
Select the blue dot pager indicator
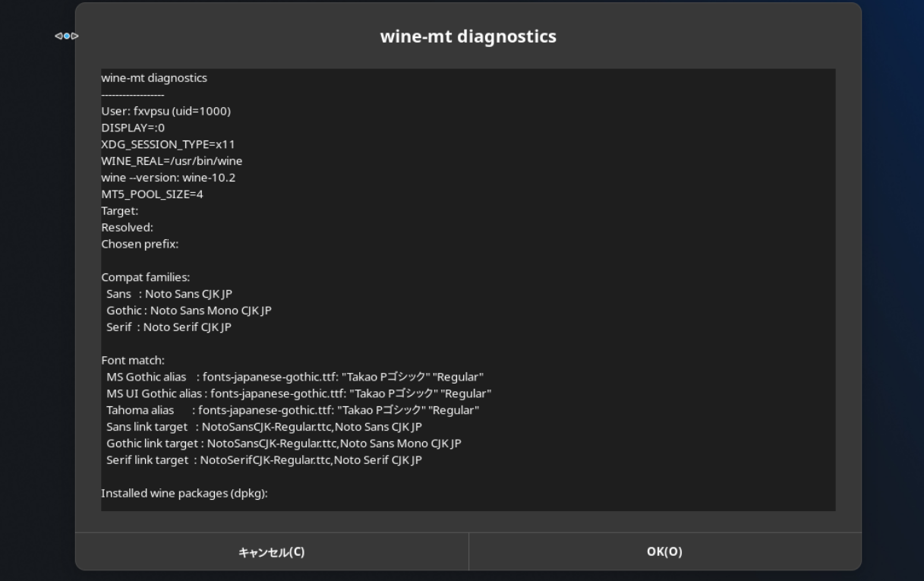67,36
